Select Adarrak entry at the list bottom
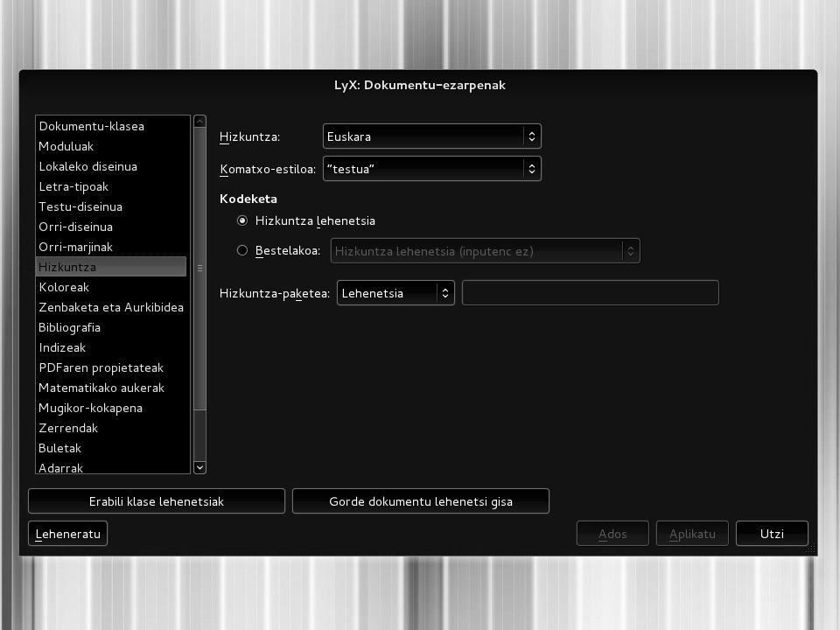This screenshot has width=840, height=630. click(111, 466)
